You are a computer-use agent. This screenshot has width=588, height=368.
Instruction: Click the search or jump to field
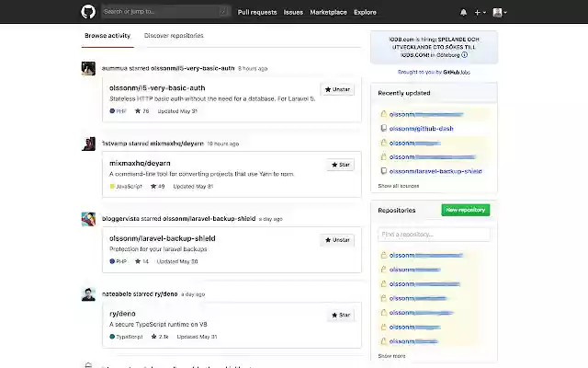tap(165, 12)
